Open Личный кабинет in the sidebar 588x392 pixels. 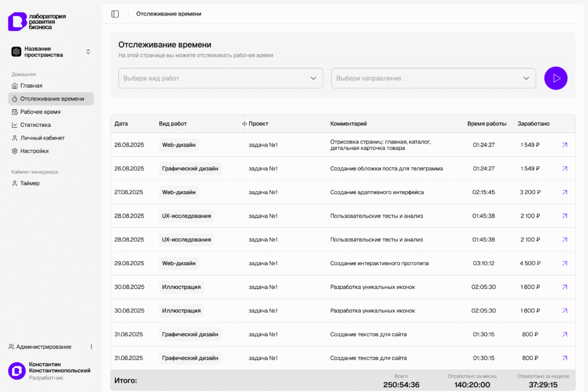[42, 138]
